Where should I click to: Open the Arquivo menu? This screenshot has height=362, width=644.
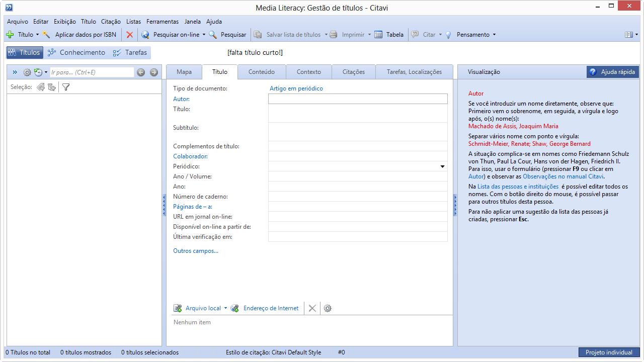pyautogui.click(x=18, y=22)
